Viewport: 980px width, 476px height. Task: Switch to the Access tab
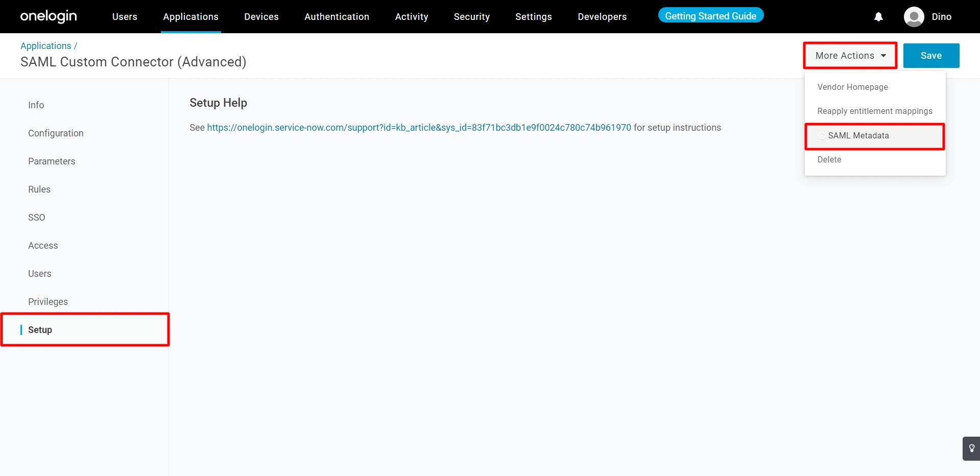tap(43, 246)
